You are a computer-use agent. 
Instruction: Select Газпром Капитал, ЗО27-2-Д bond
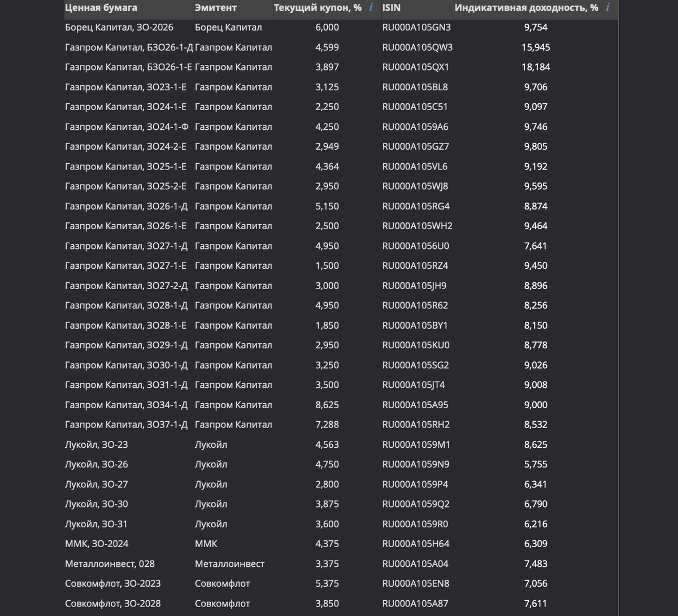tap(127, 286)
